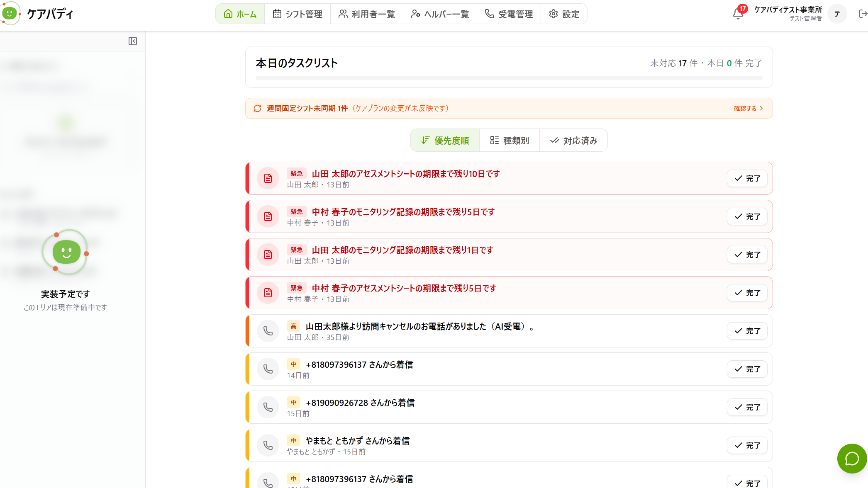Click the sync icon in 週間固定シフト未同期 banner
The image size is (868, 488).
[258, 108]
